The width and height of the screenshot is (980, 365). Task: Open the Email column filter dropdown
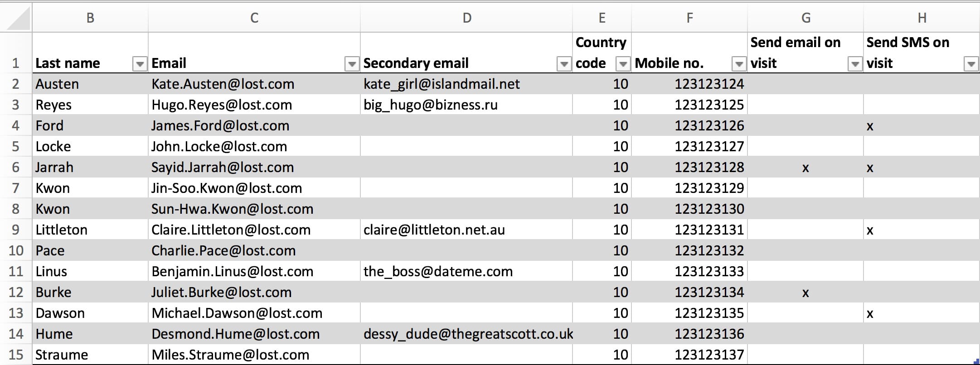click(x=352, y=64)
